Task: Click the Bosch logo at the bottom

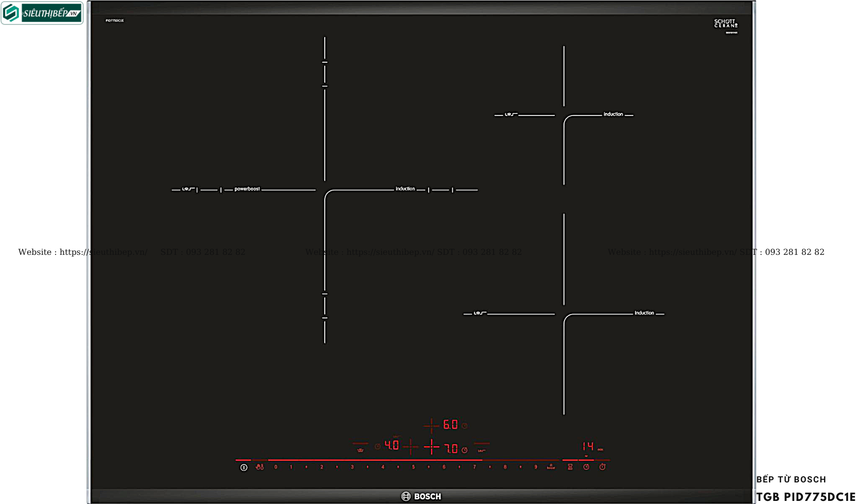Action: pyautogui.click(x=421, y=496)
